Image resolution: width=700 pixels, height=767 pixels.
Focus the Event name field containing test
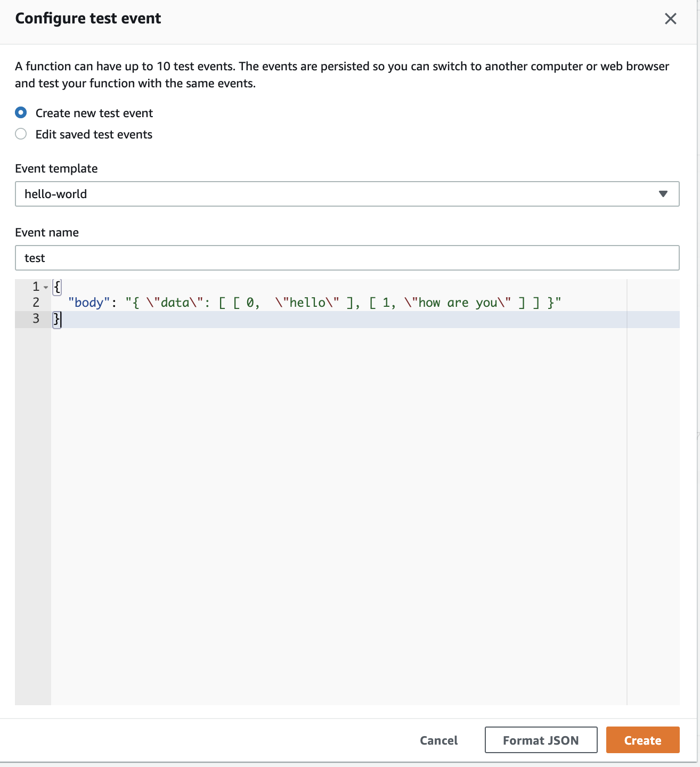tap(346, 258)
